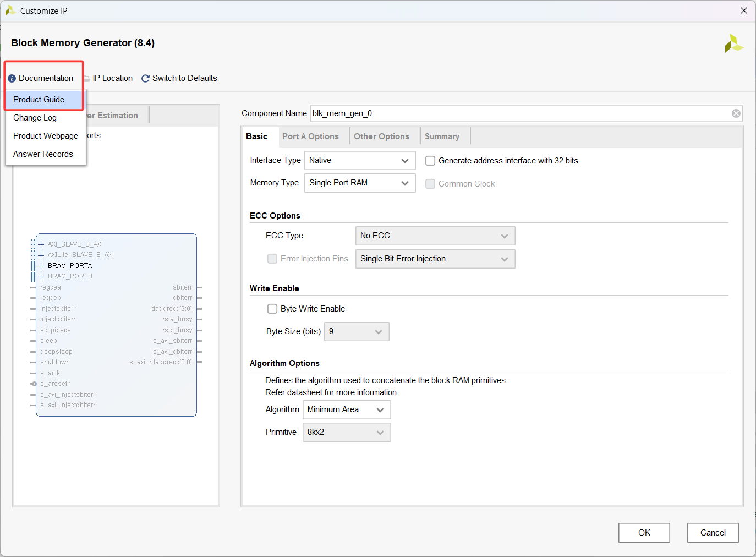Click IP Location toolbar button

coord(109,78)
